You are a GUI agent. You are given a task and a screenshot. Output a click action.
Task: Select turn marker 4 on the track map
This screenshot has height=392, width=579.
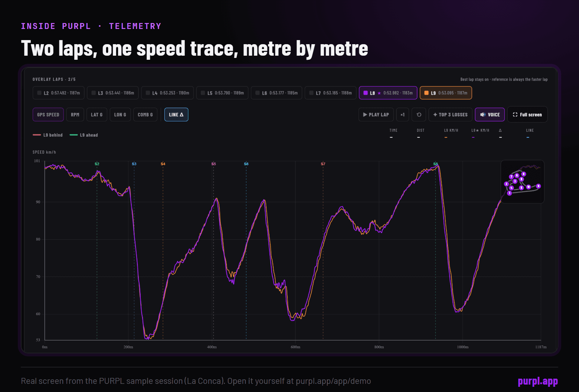click(511, 188)
